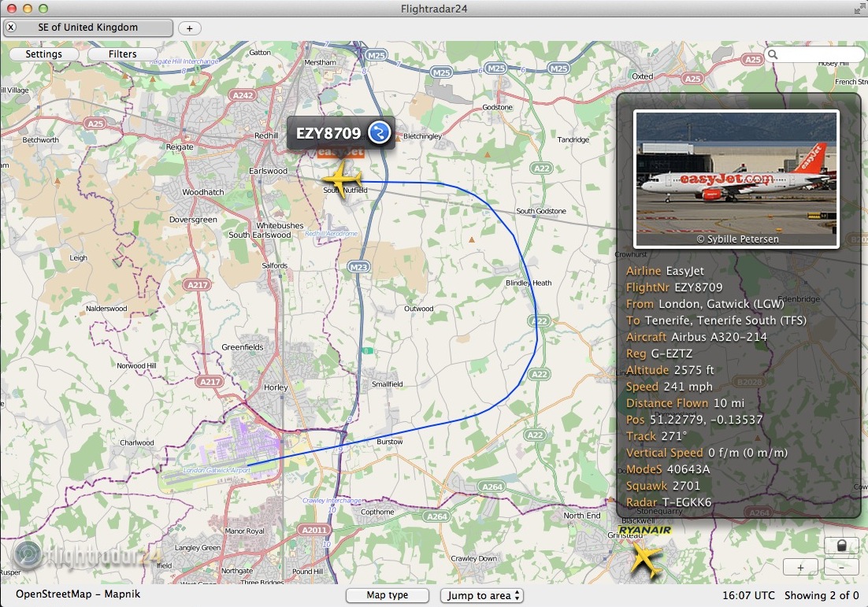The width and height of the screenshot is (868, 607).
Task: Click the Speed value 241 mph
Action: (x=688, y=387)
